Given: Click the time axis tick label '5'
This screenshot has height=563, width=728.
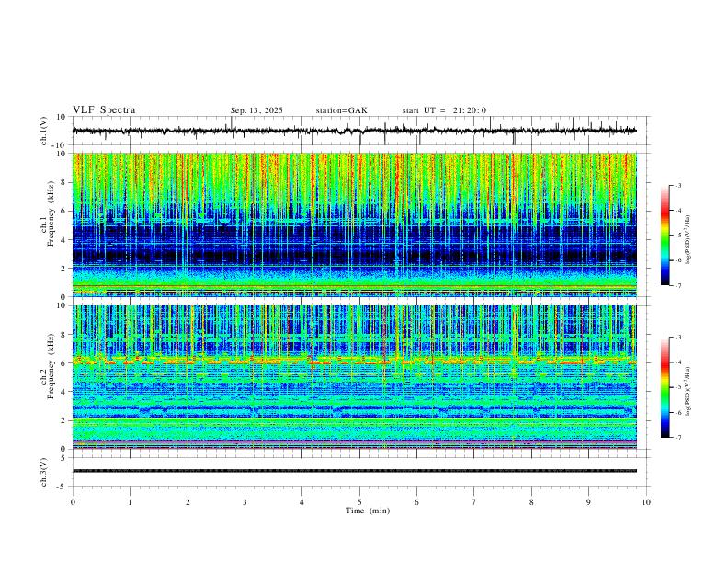Looking at the screenshot, I should (x=359, y=502).
